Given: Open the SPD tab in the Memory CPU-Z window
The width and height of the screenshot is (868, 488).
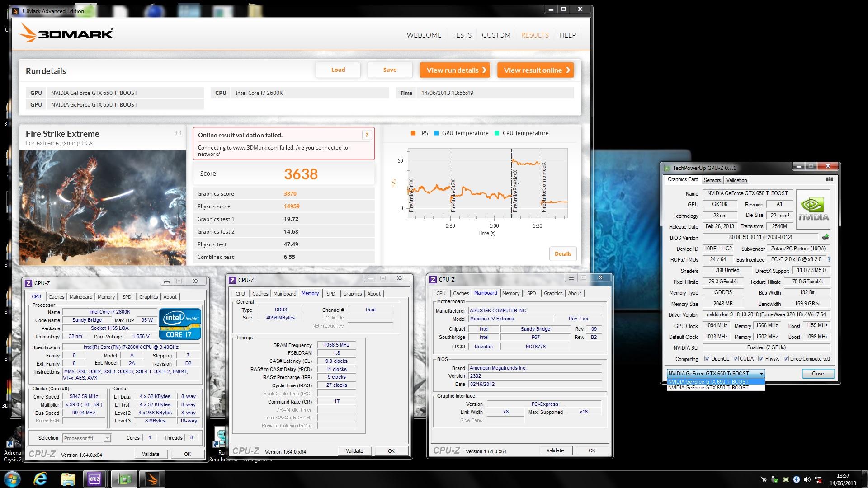Looking at the screenshot, I should pyautogui.click(x=331, y=294).
